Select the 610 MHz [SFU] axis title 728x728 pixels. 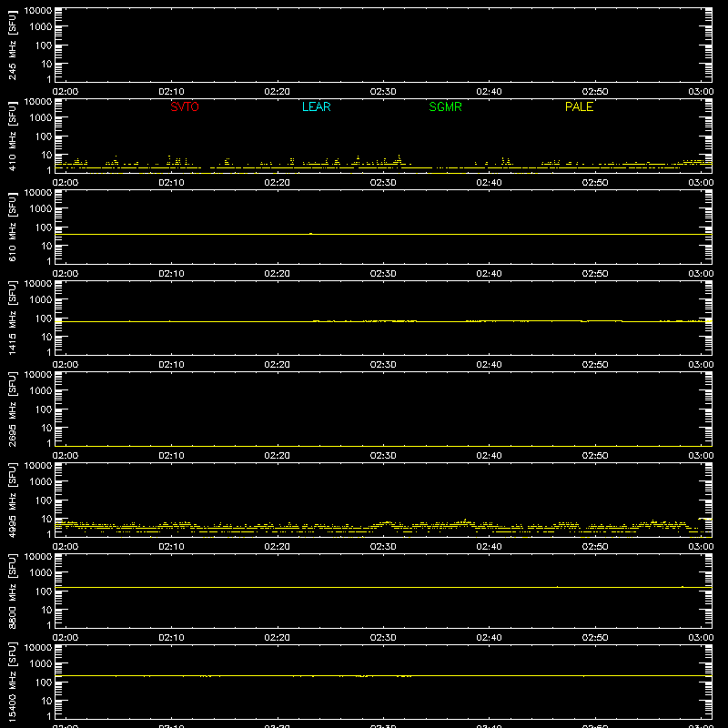point(12,227)
